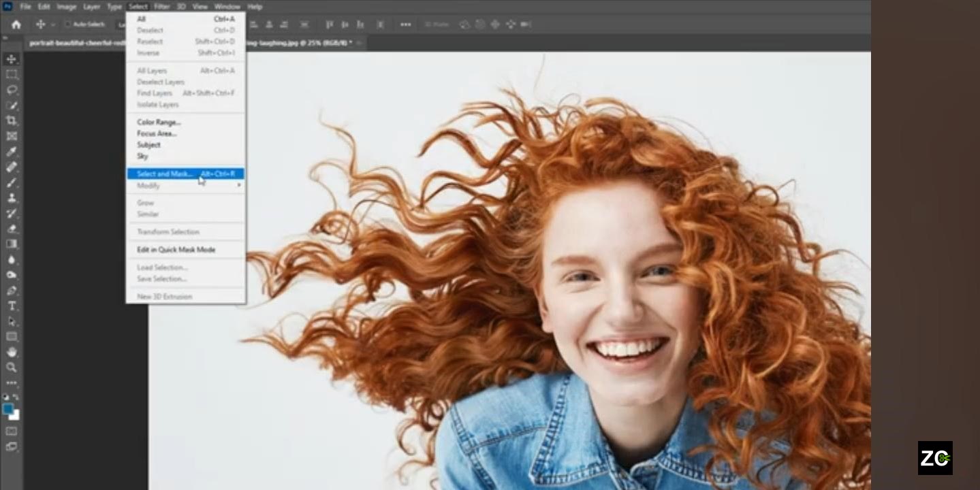
Task: Choose Focus Area from Select menu
Action: pyautogui.click(x=157, y=133)
